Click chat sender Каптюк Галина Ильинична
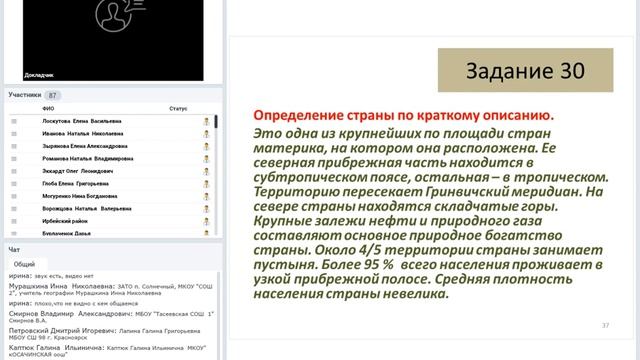640x360 pixels. point(57,348)
